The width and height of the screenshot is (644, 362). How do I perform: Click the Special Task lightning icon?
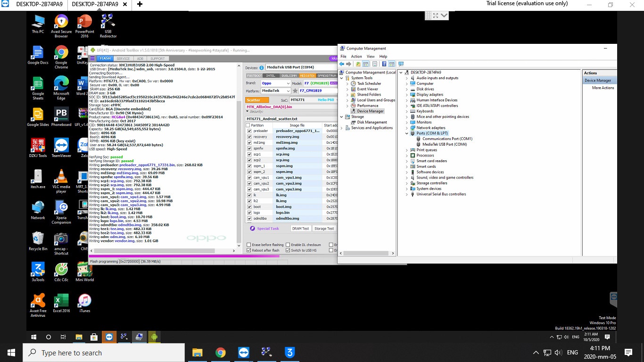click(x=253, y=228)
